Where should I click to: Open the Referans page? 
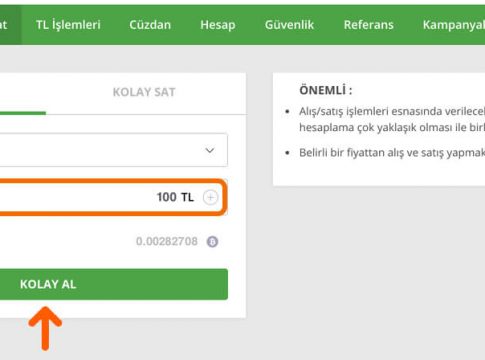point(369,25)
